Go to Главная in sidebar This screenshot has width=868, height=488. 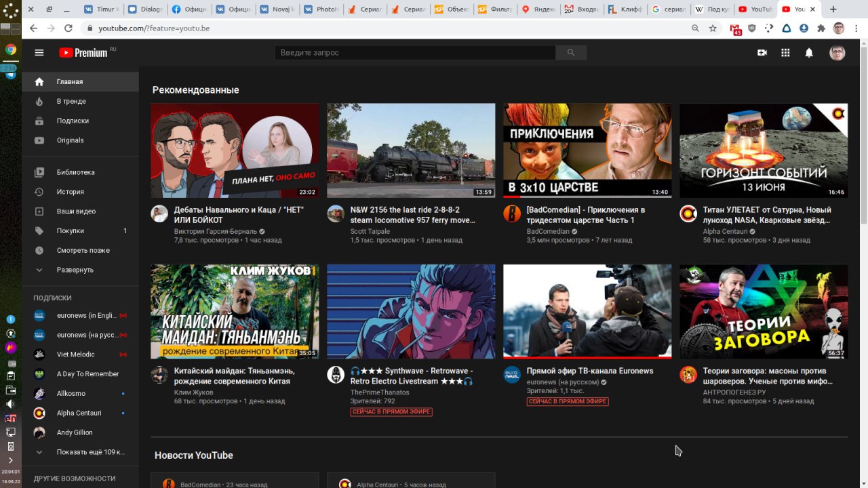(x=80, y=81)
